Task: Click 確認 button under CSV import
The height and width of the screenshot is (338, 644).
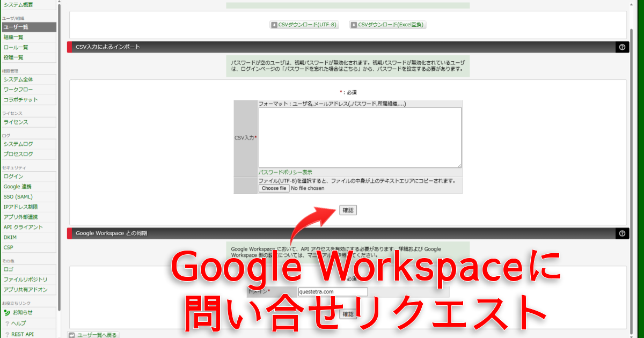Action: tap(348, 210)
